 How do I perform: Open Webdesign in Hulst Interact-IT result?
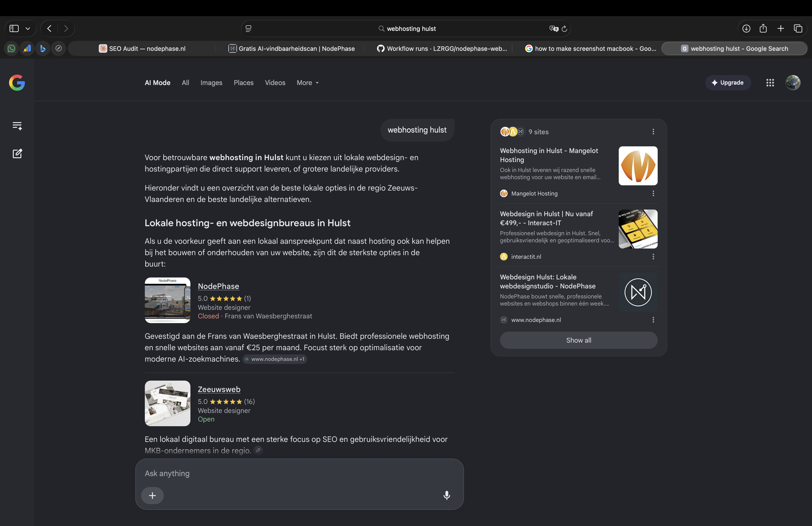pyautogui.click(x=546, y=218)
